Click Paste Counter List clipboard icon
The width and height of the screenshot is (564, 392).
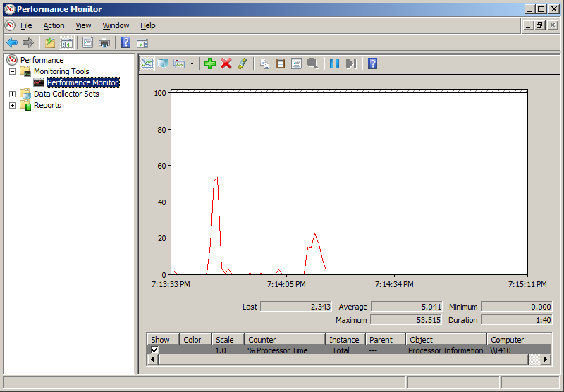coord(281,63)
